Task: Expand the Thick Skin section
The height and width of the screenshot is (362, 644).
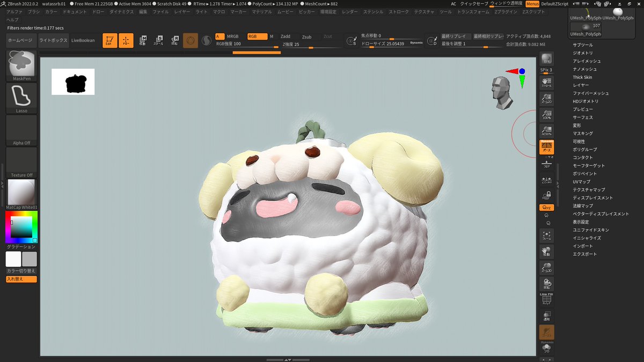Action: point(582,77)
